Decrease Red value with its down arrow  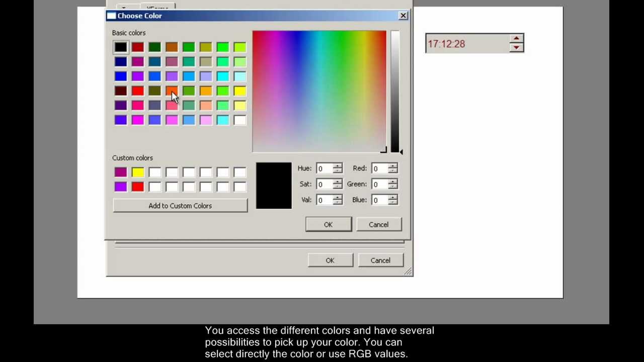coord(393,171)
